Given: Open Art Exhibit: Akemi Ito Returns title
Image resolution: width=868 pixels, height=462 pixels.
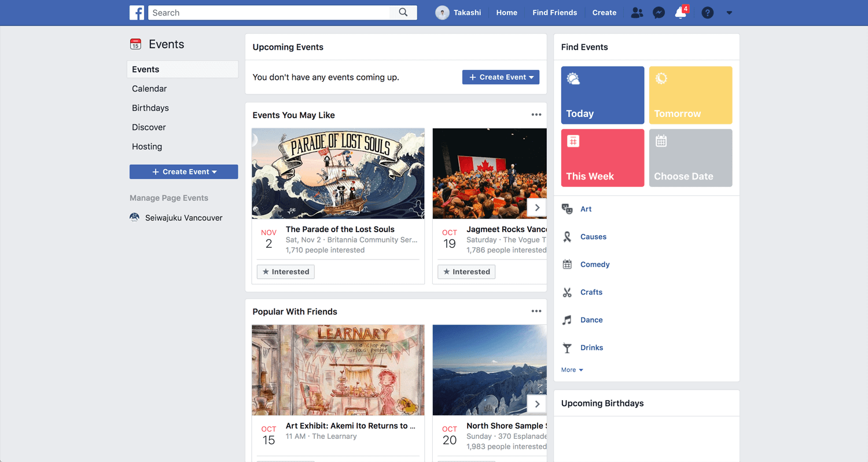Looking at the screenshot, I should coord(351,426).
